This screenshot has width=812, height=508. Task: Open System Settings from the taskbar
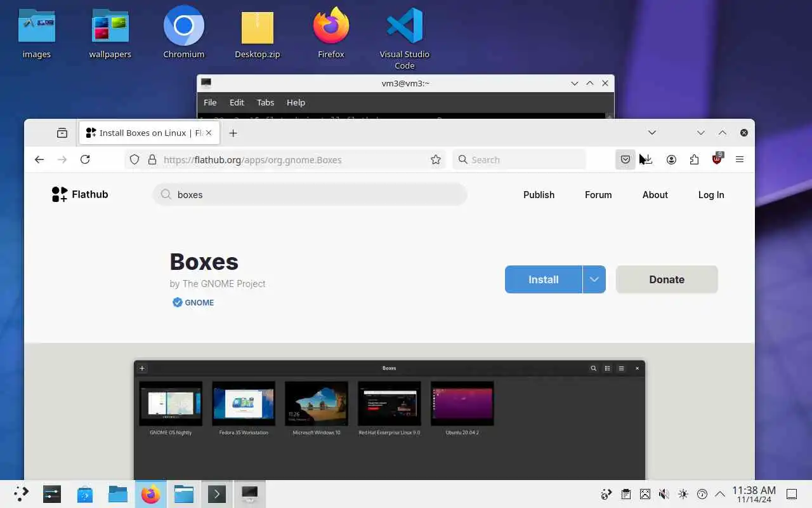(52, 494)
